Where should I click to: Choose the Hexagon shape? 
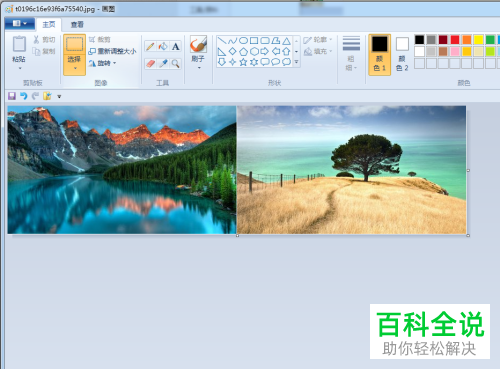[x=254, y=52]
